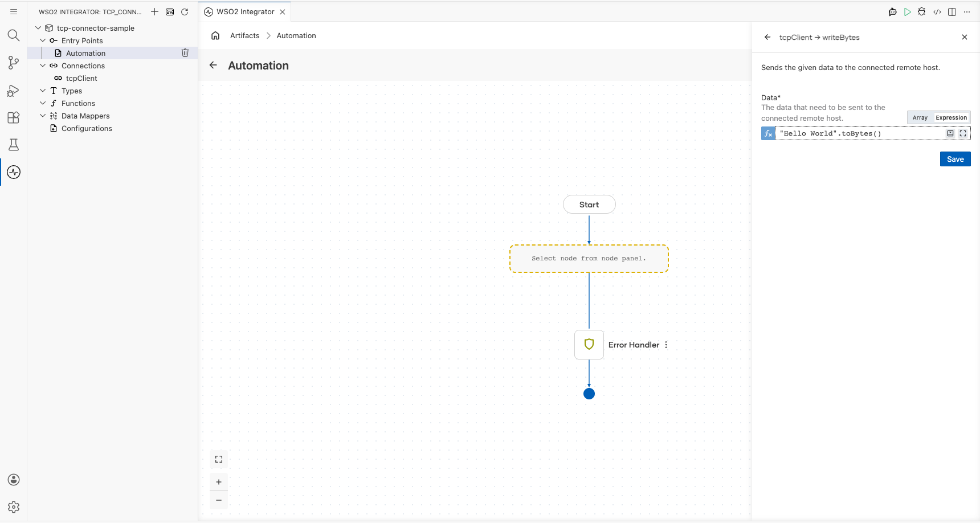Collapse the Types section
980x523 pixels.
(43, 91)
